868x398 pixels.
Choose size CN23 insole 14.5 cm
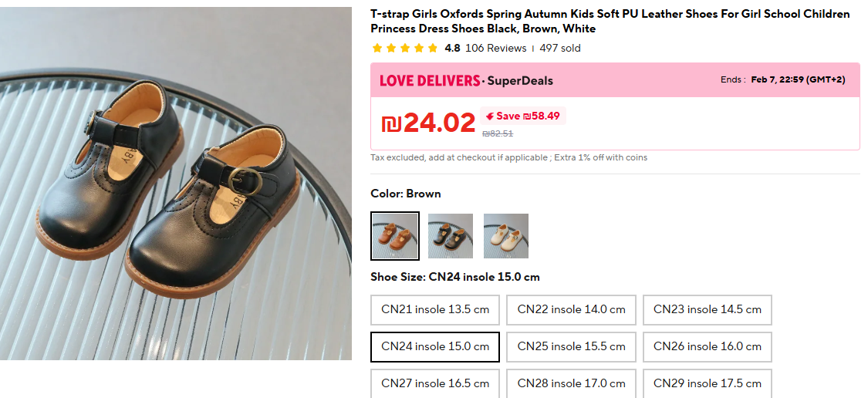707,309
